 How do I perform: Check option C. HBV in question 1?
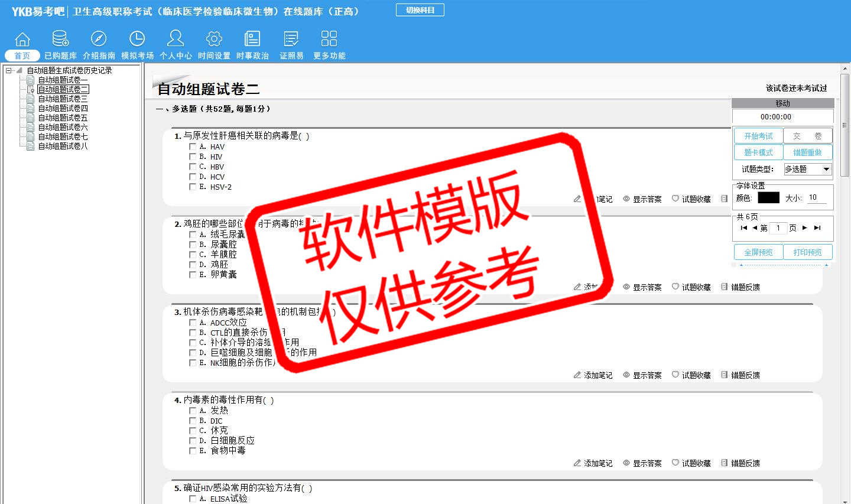tap(193, 167)
